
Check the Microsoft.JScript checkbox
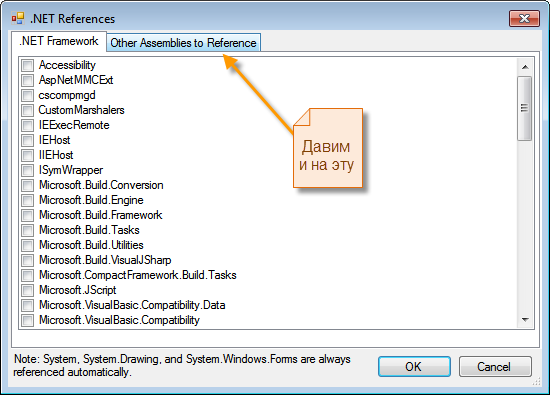[27, 290]
